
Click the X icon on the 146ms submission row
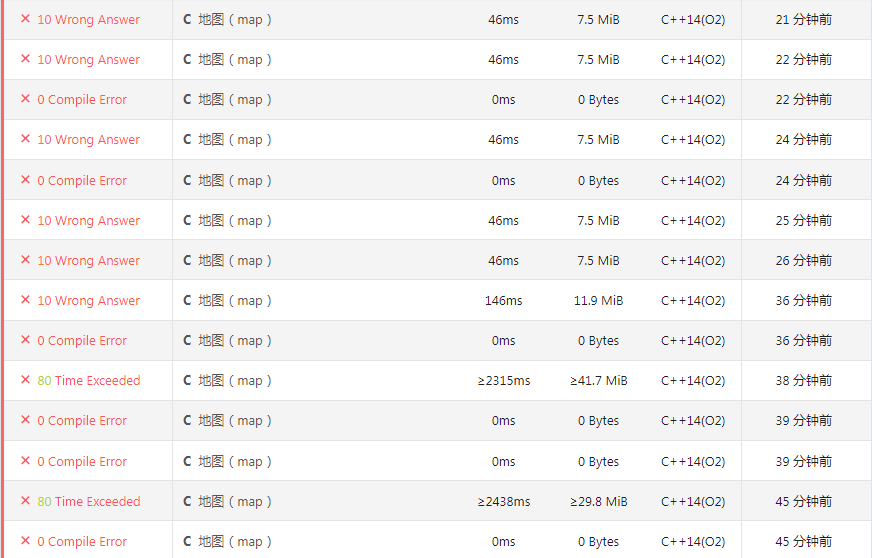click(x=25, y=300)
